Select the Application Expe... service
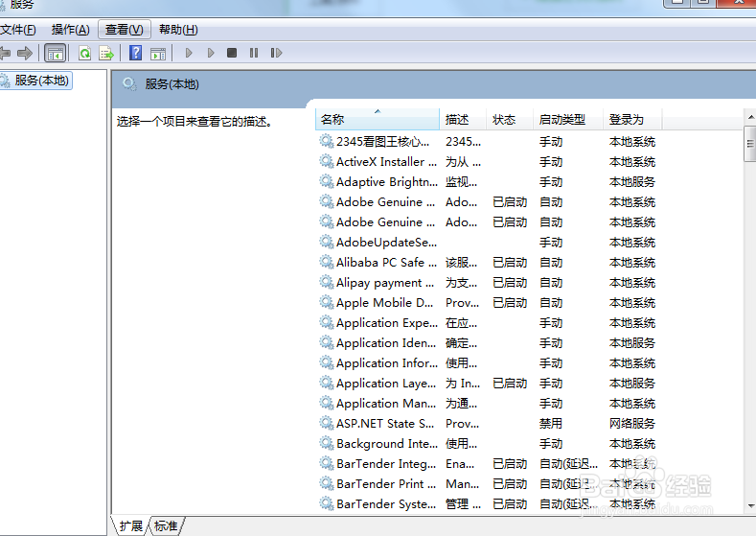The height and width of the screenshot is (536, 756). click(x=487, y=323)
